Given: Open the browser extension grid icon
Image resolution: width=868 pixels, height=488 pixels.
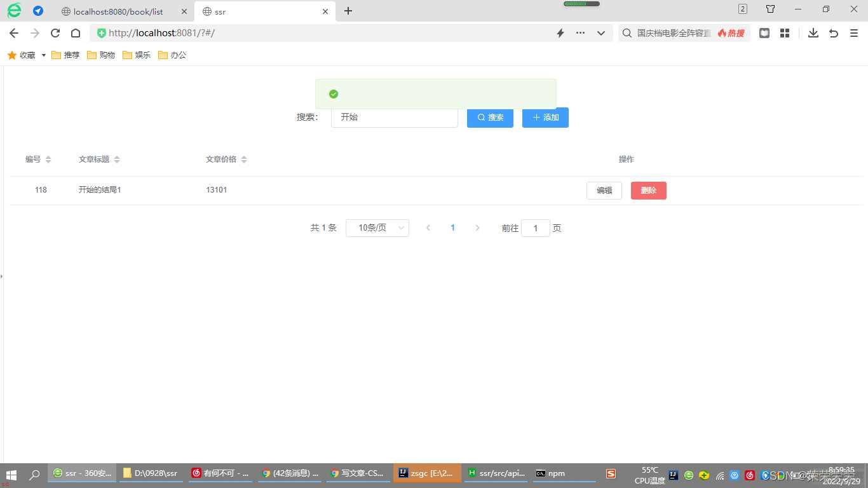Looking at the screenshot, I should pos(785,33).
